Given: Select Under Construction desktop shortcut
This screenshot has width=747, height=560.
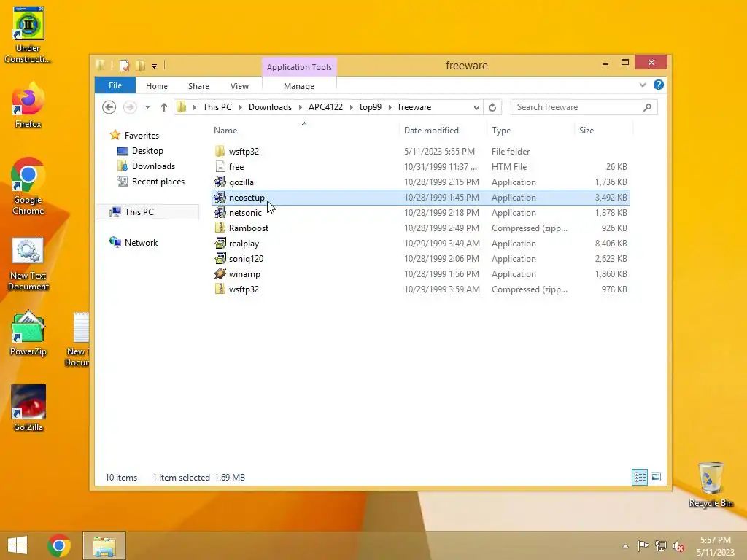Looking at the screenshot, I should (28, 35).
